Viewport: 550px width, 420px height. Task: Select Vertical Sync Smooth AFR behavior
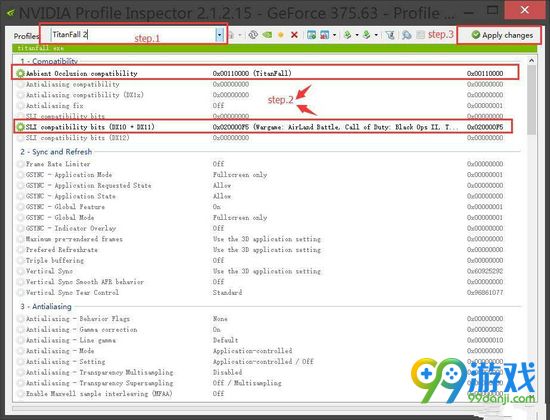pyautogui.click(x=265, y=282)
